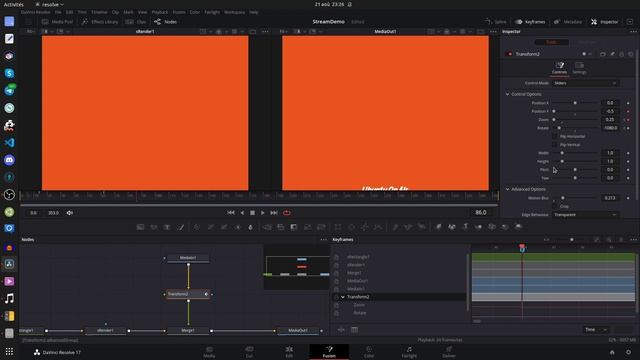Screen dimensions: 640x360
Task: Toggle the Keyframes panel button
Action: pos(530,22)
